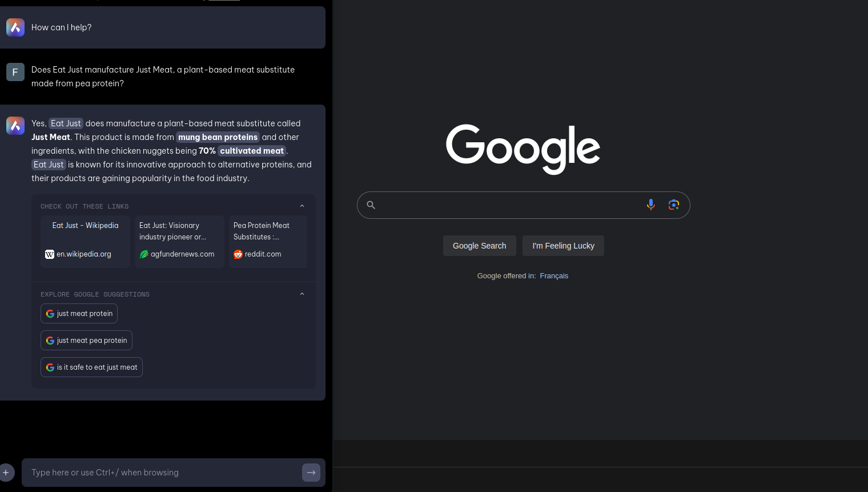This screenshot has width=868, height=492.
Task: Click the 'en.wikipedia.org' domain text
Action: pyautogui.click(x=84, y=254)
